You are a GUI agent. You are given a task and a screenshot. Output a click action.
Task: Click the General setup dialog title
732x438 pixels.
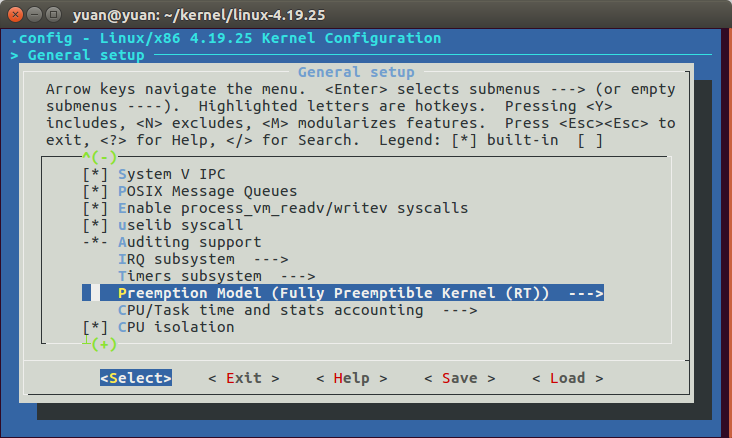(x=356, y=72)
